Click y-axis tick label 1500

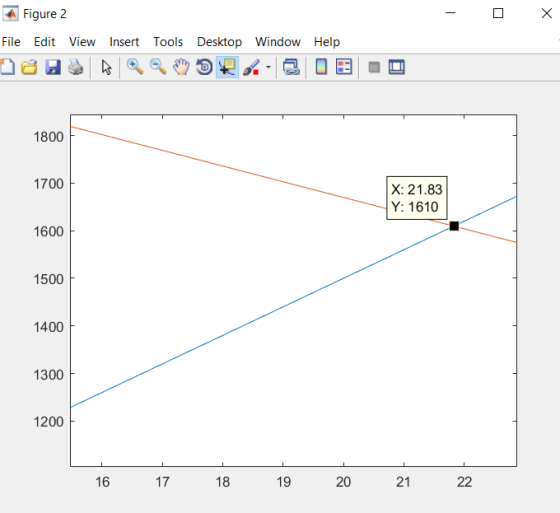click(49, 279)
